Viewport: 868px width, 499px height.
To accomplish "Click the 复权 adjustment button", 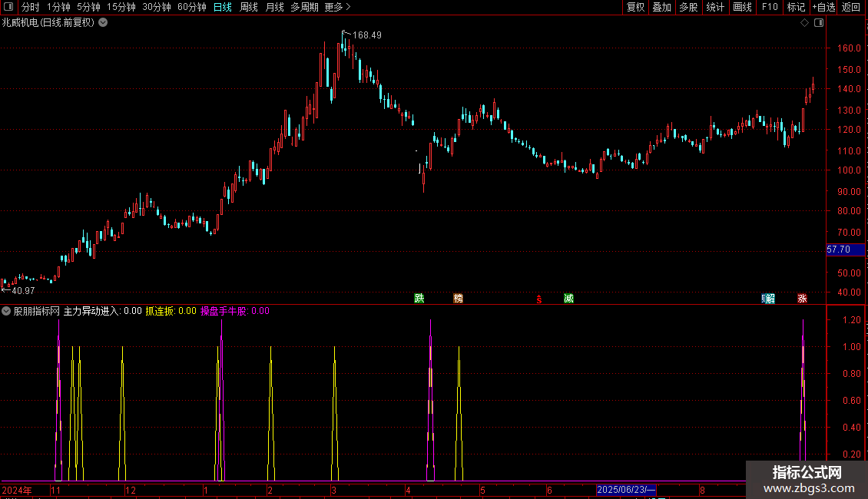I will [635, 7].
